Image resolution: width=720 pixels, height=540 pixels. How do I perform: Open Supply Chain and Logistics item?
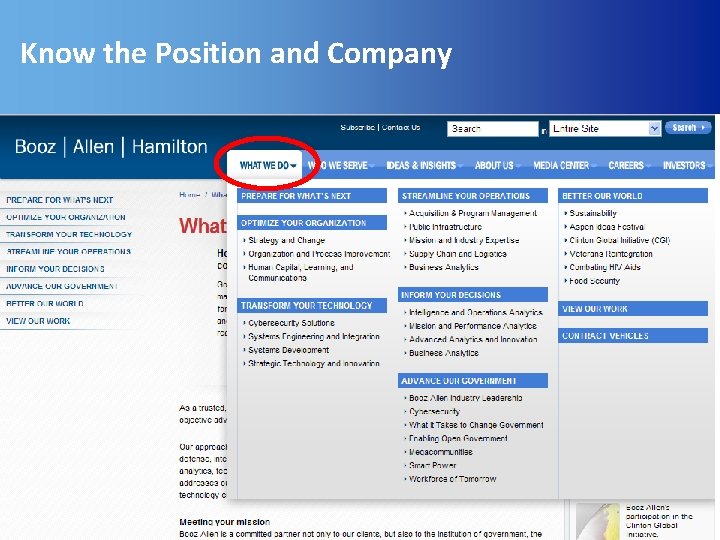(x=458, y=254)
